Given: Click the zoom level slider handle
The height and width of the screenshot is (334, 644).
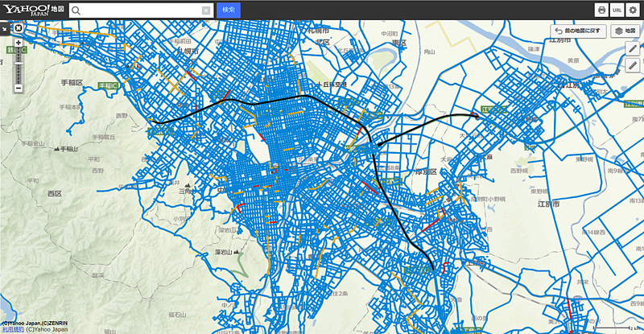Looking at the screenshot, I should 19,63.
